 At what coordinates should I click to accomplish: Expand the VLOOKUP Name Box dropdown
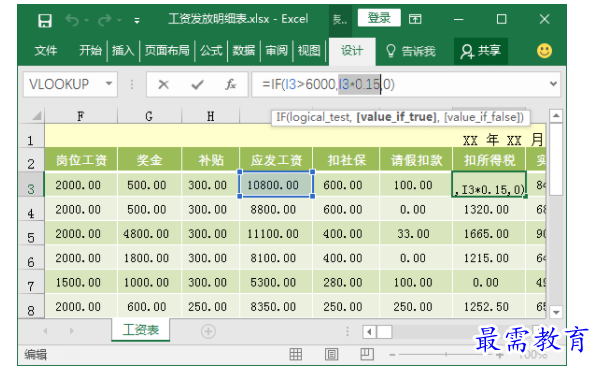tap(109, 83)
